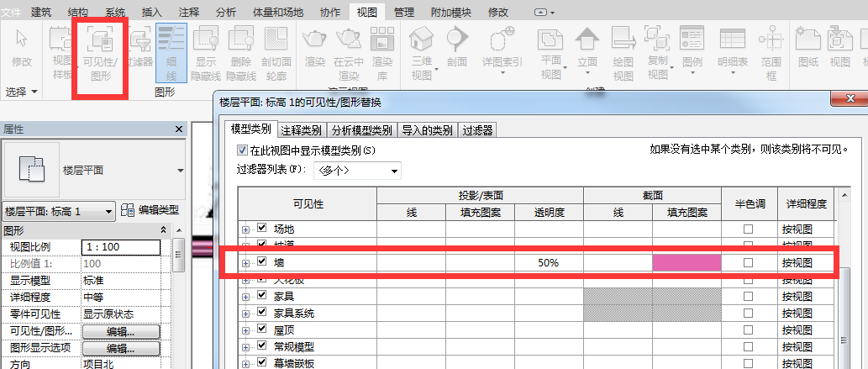Viewport: 868px width, 369px height.
Task: Open 楼层平面 type selector dropdown
Action: 181,171
